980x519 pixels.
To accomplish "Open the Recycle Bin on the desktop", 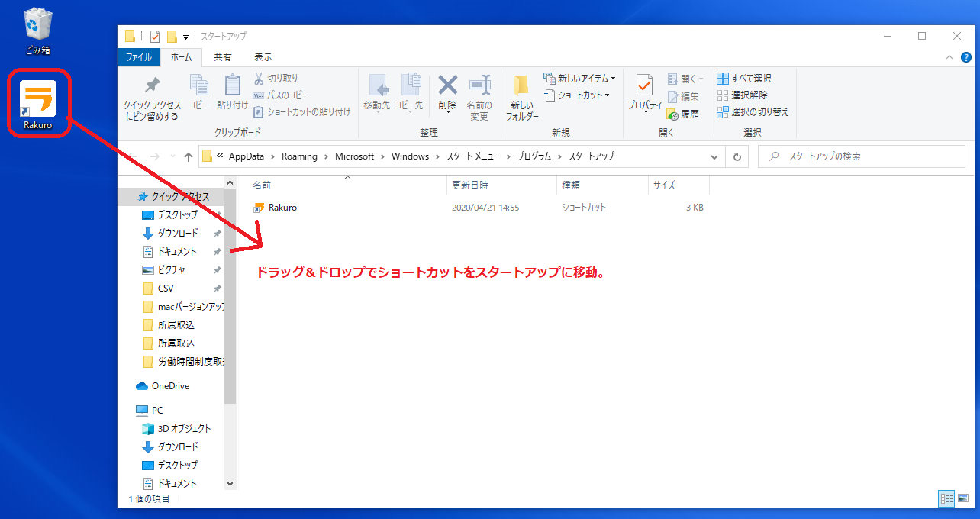I will tap(37, 31).
